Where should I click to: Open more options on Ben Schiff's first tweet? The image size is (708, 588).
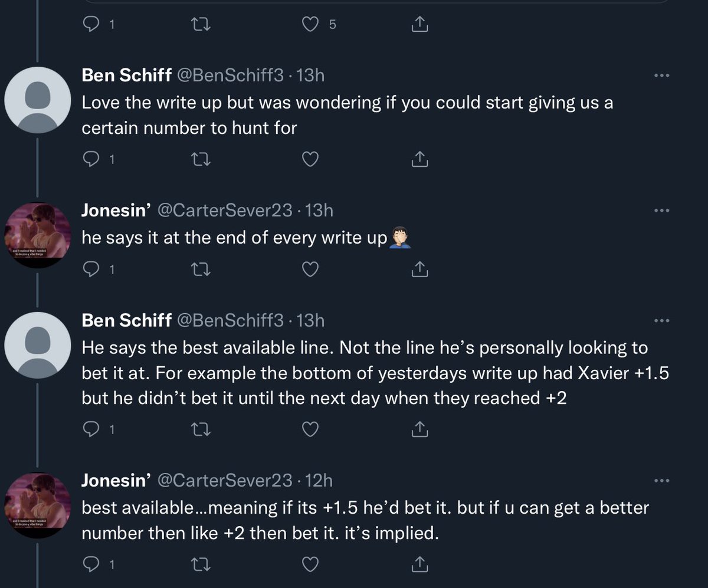(663, 75)
